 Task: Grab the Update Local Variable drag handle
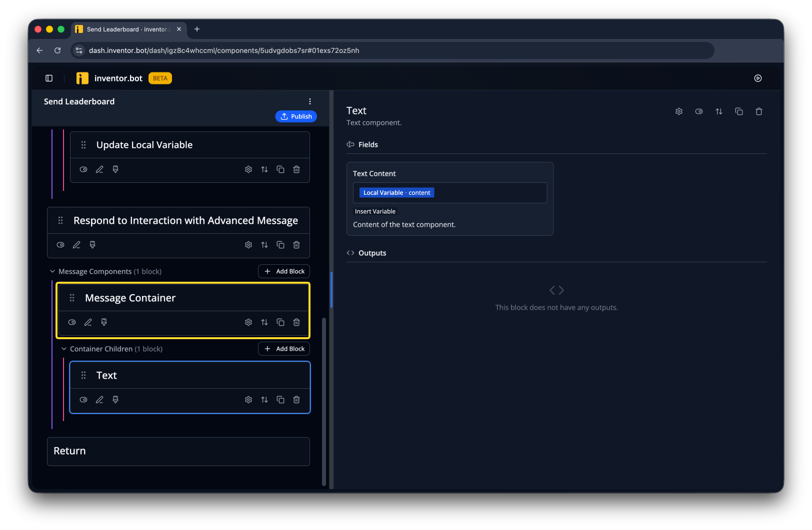pos(83,145)
